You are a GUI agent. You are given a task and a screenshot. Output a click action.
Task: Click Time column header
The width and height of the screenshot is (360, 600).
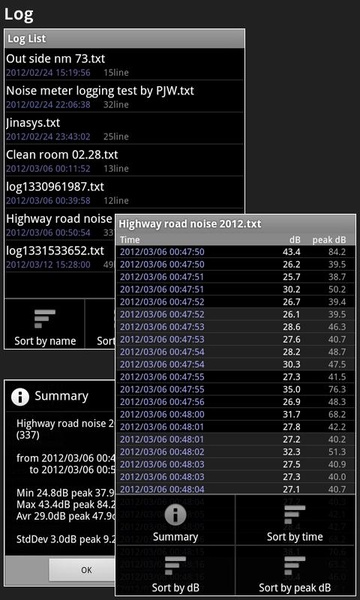click(x=130, y=240)
